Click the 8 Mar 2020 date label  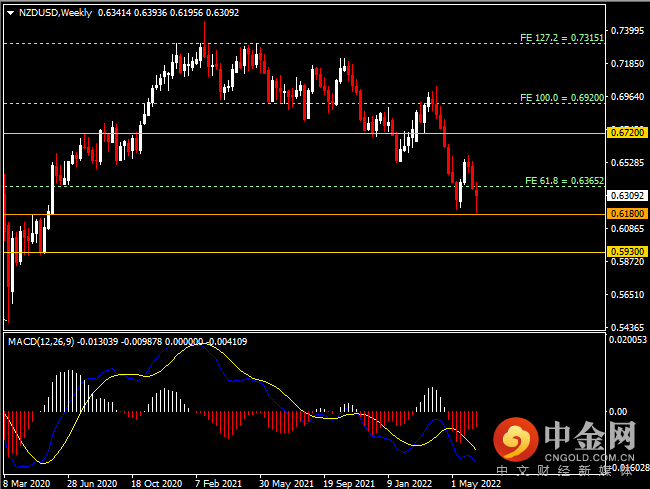coord(27,481)
